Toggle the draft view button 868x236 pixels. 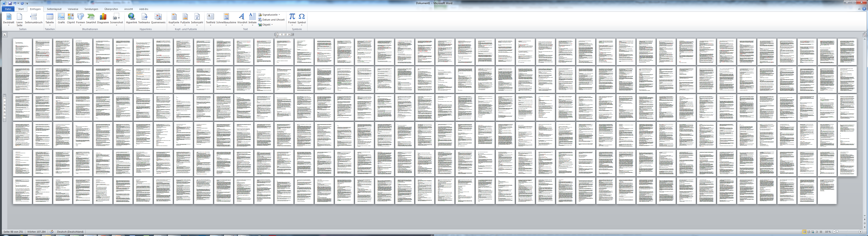[x=821, y=232]
